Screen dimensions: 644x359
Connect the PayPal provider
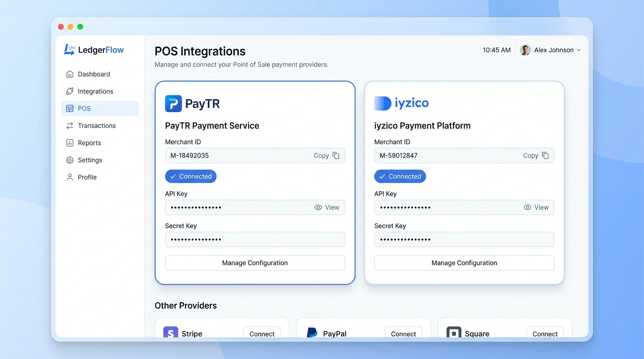(x=403, y=333)
